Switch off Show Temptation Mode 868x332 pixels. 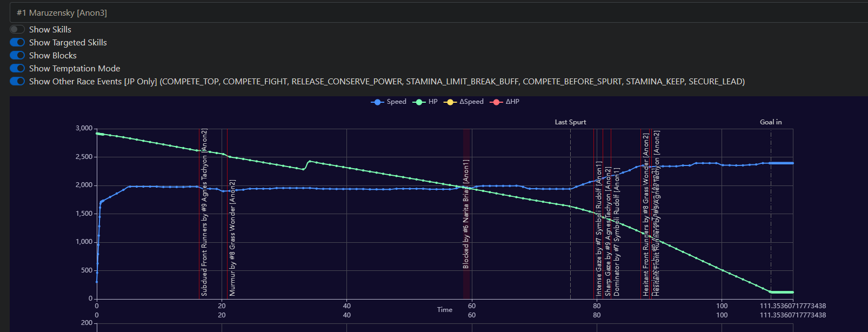pos(17,68)
